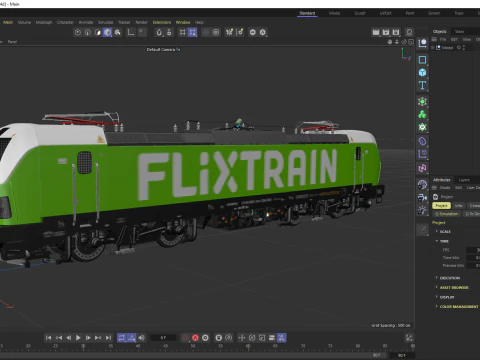Click the half-shaded sphere display icon
480x360 pixels.
98,32
